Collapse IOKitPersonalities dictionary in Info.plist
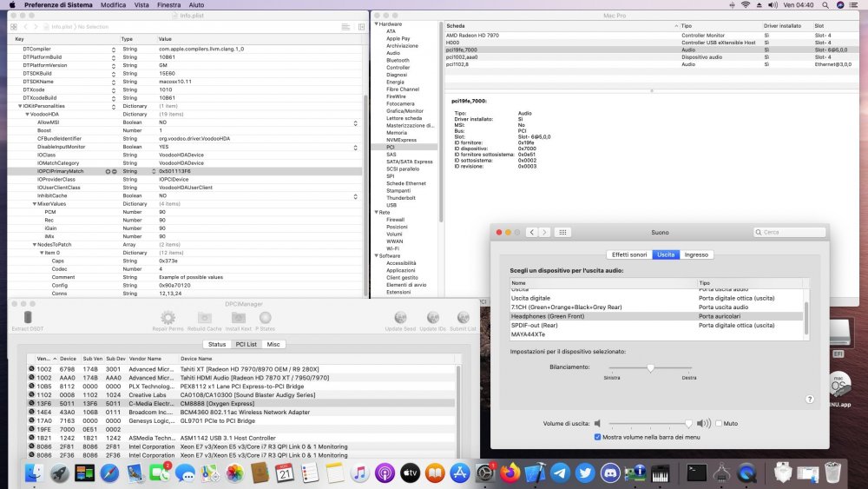The image size is (868, 489). 20,106
